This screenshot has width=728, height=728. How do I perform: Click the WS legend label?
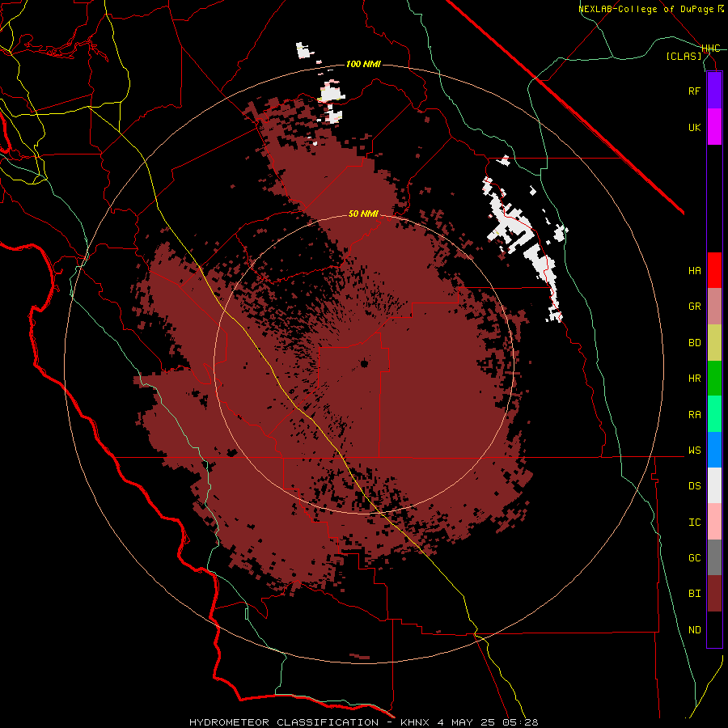[x=695, y=451]
